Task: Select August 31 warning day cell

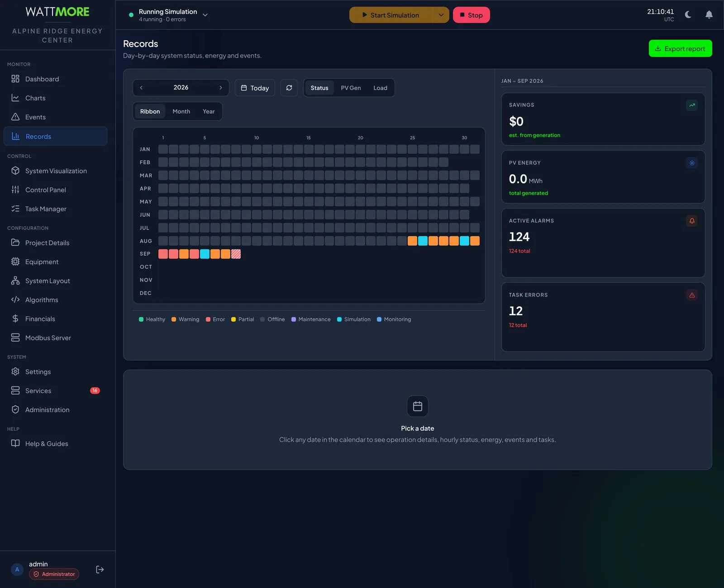Action: (x=475, y=241)
